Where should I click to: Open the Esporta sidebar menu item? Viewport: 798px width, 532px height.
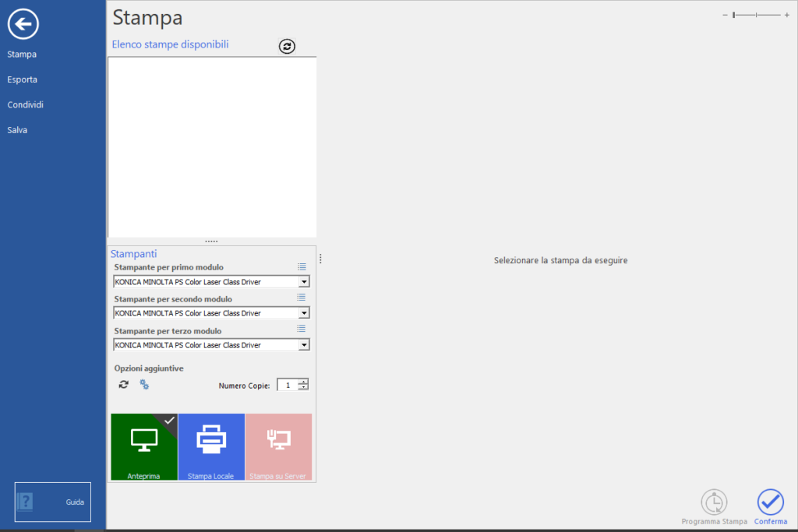(x=23, y=79)
